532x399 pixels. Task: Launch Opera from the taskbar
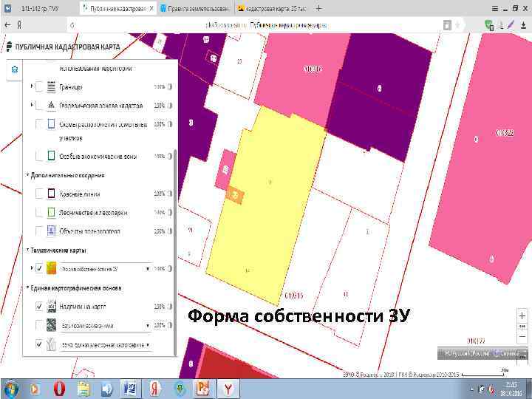(59, 389)
